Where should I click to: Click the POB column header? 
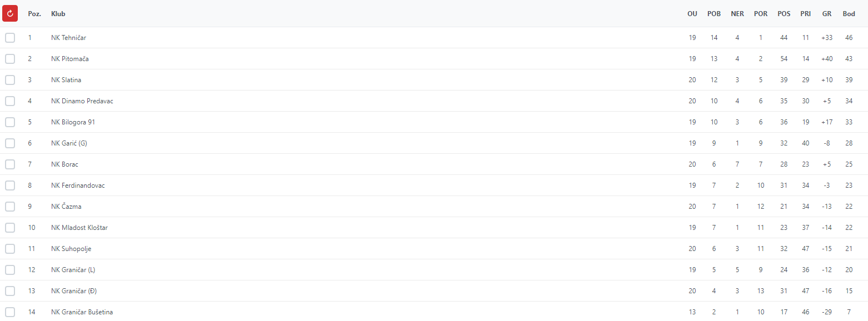(714, 13)
